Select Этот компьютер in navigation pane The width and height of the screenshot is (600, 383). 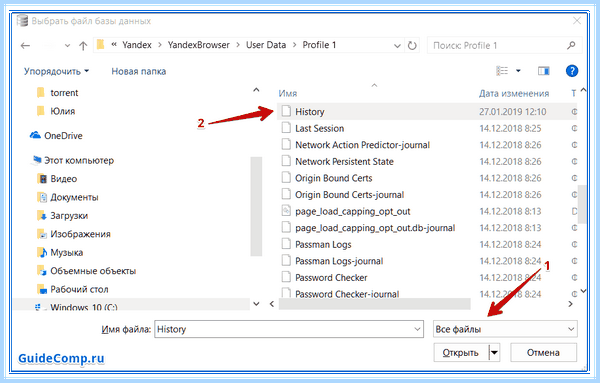[x=79, y=160]
